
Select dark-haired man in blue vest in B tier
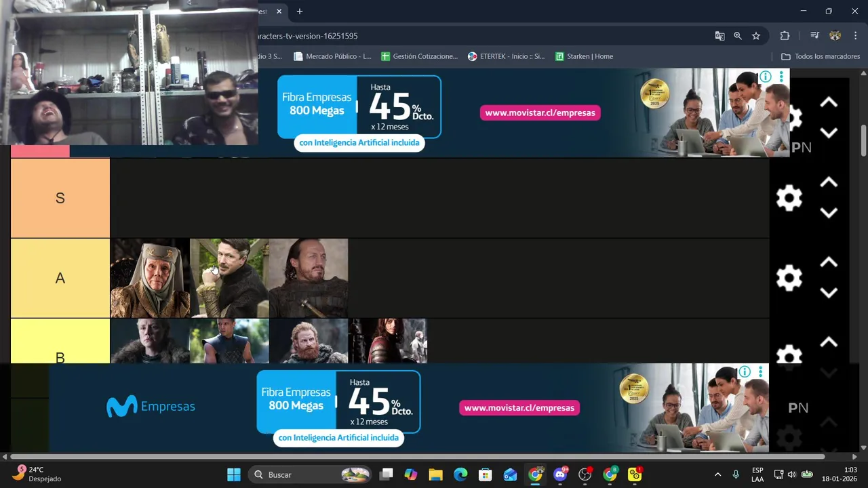(229, 341)
